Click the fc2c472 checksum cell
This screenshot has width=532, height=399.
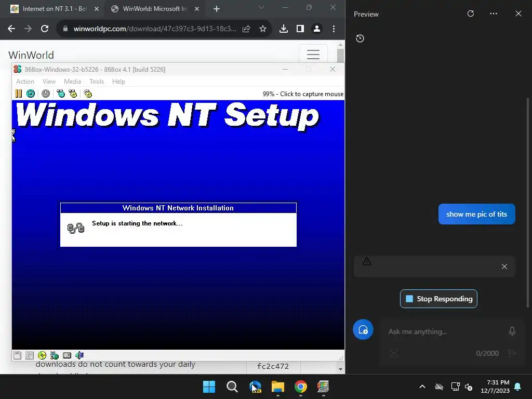click(273, 366)
